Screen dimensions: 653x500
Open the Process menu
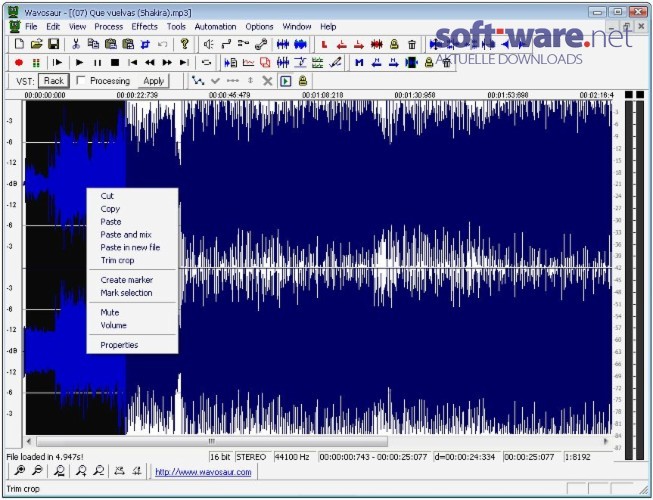[109, 27]
